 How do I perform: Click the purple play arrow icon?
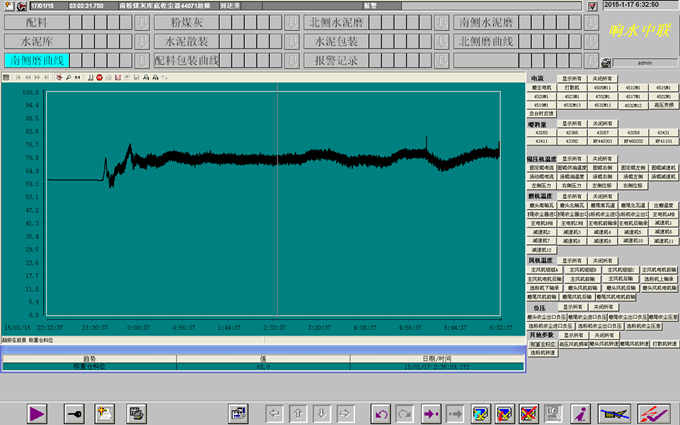tap(37, 412)
